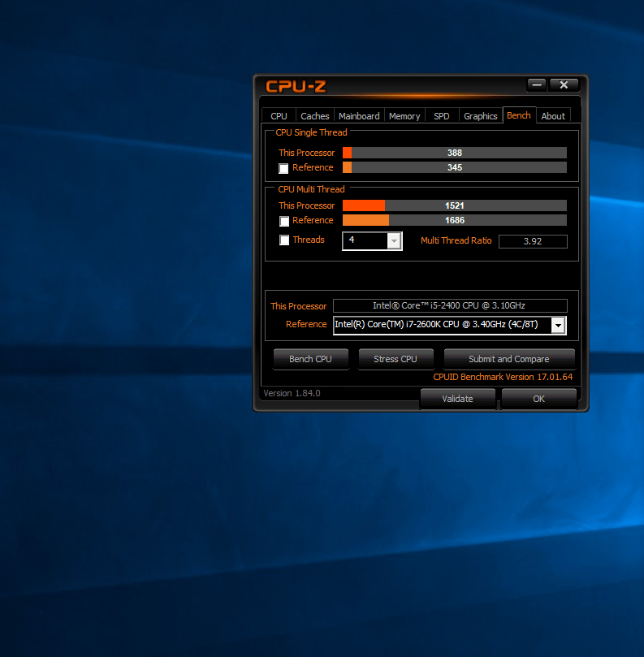
Task: Click Submit and Compare
Action: [508, 359]
